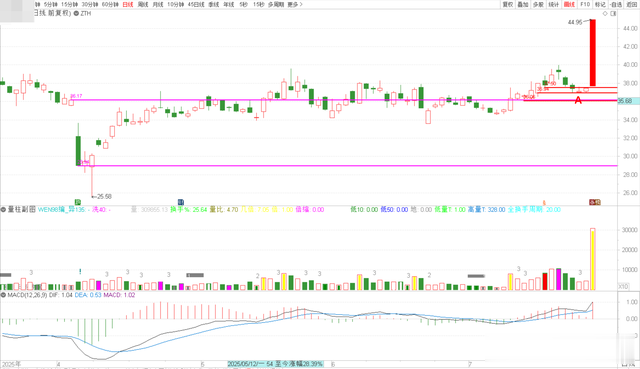Toggle the red highlighted 画线 drawing button

click(x=569, y=4)
